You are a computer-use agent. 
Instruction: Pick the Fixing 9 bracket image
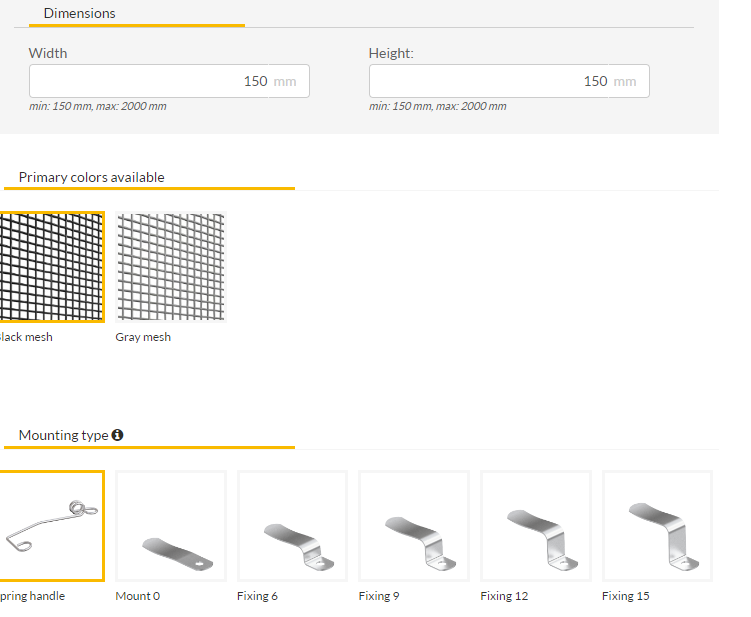pyautogui.click(x=414, y=525)
